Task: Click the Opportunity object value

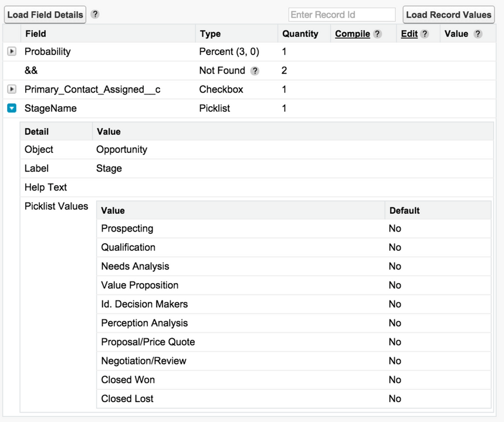Action: point(122,149)
